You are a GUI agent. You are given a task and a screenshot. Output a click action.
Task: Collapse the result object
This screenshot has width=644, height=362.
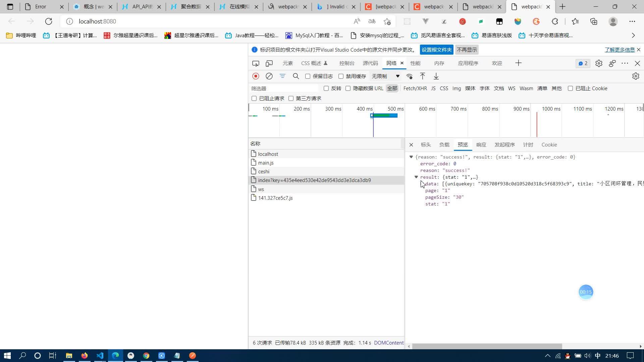tap(416, 177)
